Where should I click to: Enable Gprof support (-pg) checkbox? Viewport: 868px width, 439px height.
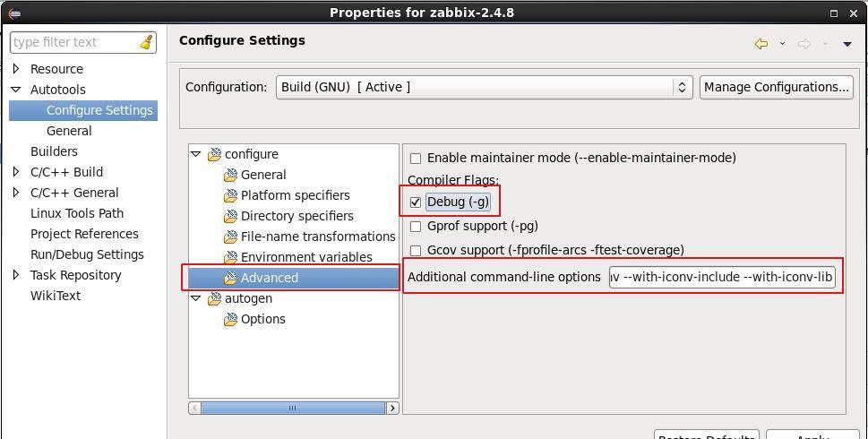coord(416,226)
